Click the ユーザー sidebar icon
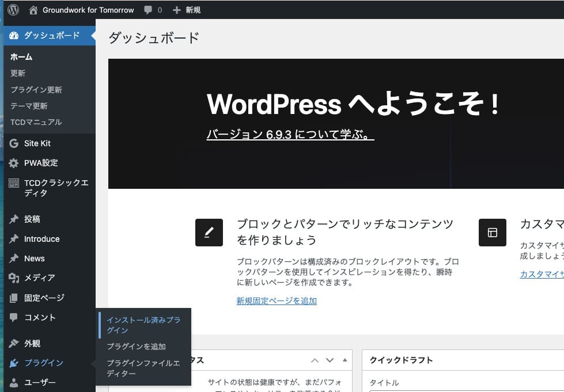 click(13, 382)
